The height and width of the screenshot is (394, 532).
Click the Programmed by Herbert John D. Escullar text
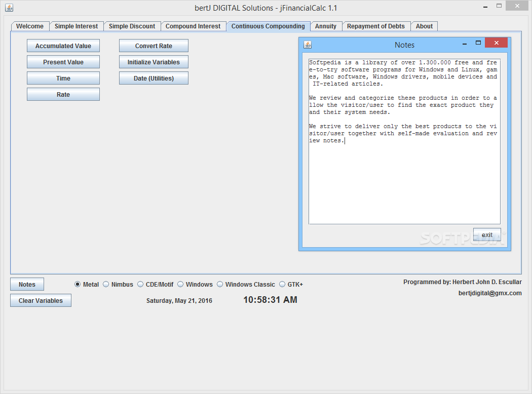(463, 282)
